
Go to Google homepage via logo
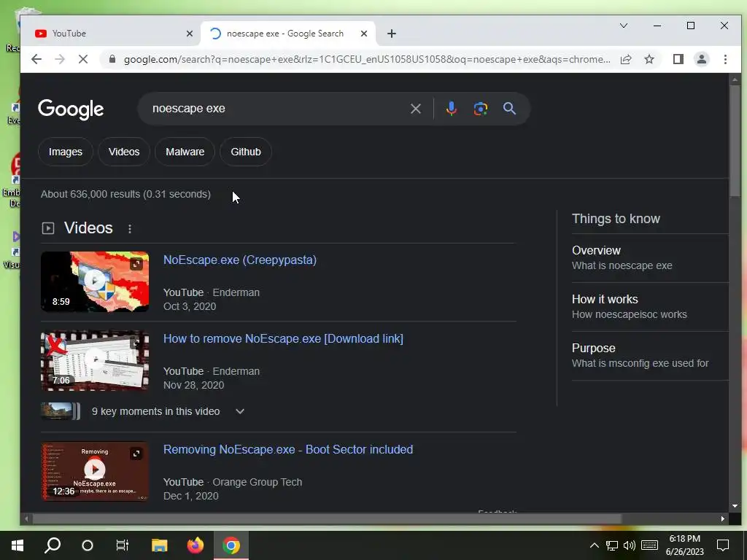click(x=71, y=109)
